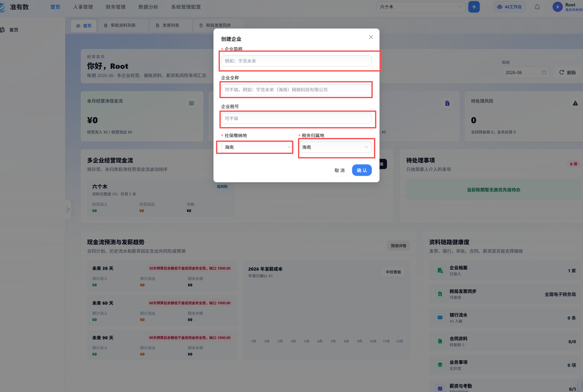
Task: Open the notification bell icon
Action: 537,7
